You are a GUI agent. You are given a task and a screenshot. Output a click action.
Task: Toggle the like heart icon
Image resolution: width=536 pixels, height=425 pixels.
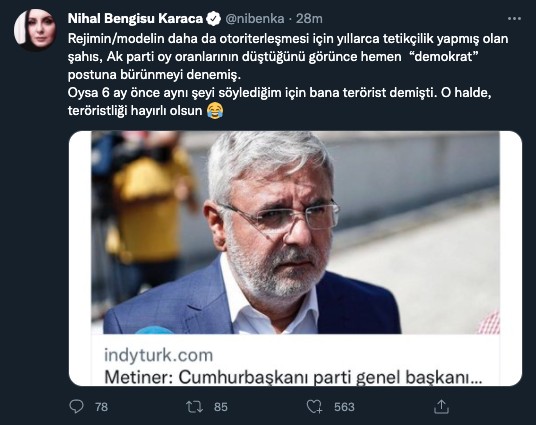314,407
